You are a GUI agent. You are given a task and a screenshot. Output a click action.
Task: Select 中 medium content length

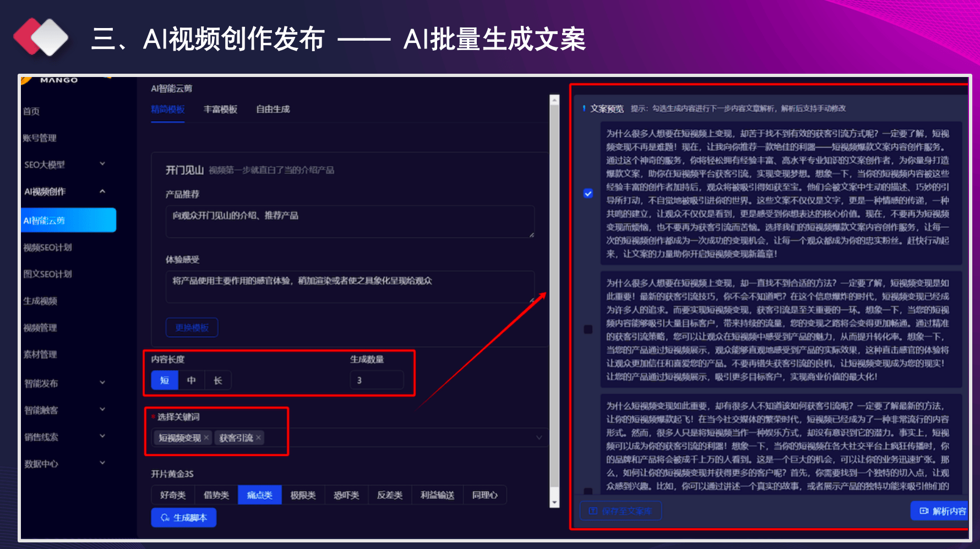click(191, 380)
